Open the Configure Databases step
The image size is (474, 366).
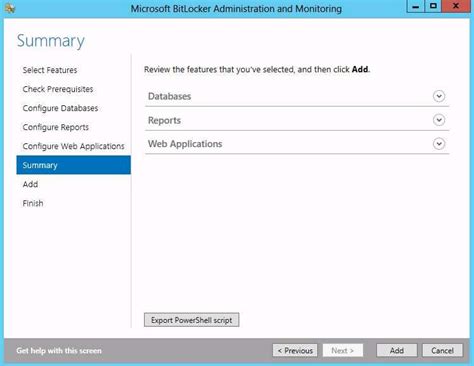click(x=60, y=108)
